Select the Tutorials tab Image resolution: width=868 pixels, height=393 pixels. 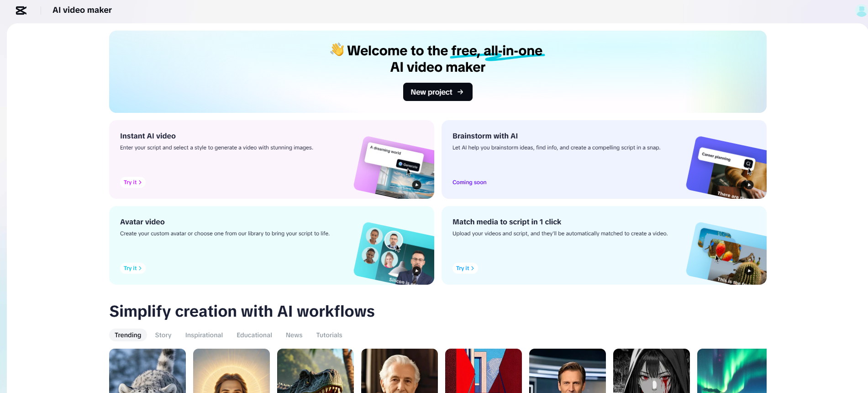tap(329, 335)
